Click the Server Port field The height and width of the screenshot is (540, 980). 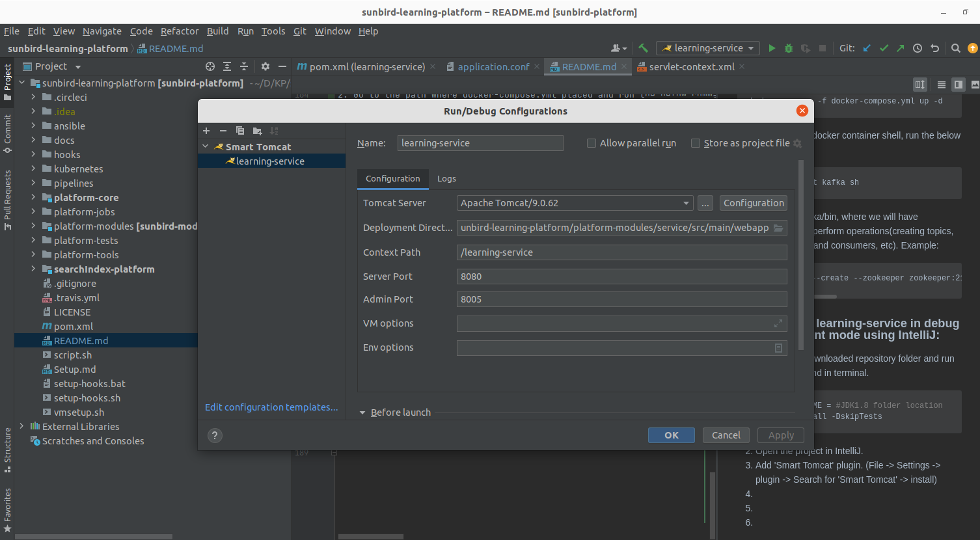tap(621, 277)
